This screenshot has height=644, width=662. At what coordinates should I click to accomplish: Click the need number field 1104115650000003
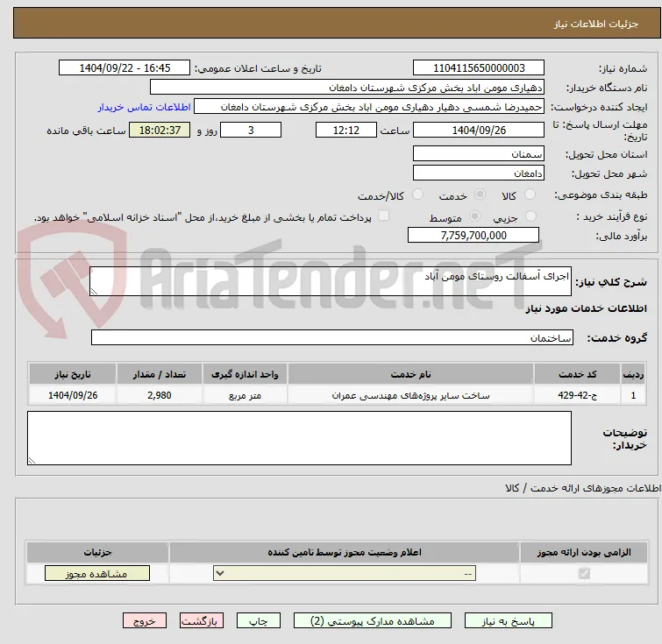click(479, 68)
